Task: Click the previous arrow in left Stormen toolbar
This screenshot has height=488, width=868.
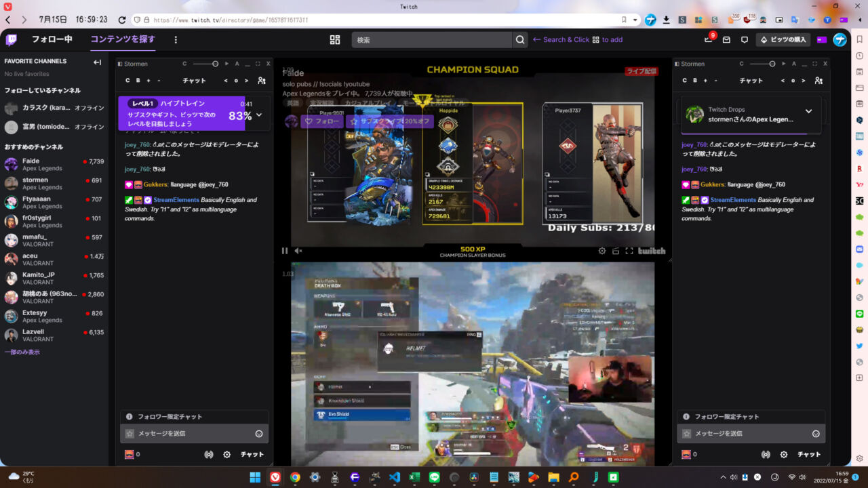Action: [226, 81]
